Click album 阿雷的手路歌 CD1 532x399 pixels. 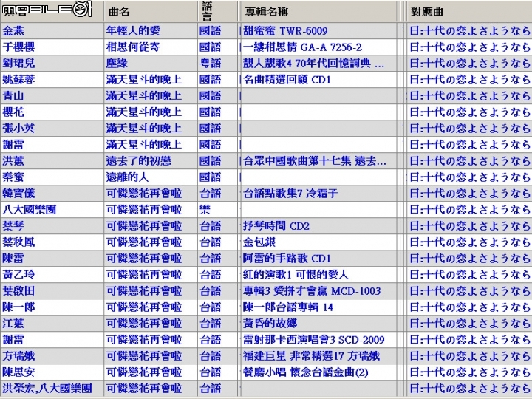pyautogui.click(x=287, y=259)
